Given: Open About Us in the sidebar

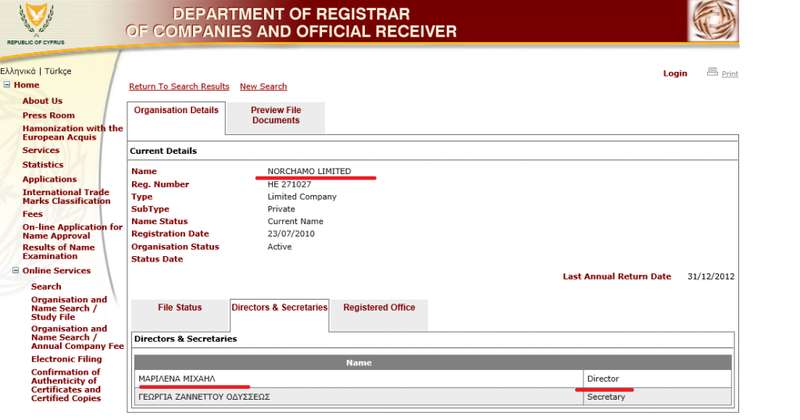Looking at the screenshot, I should [42, 101].
